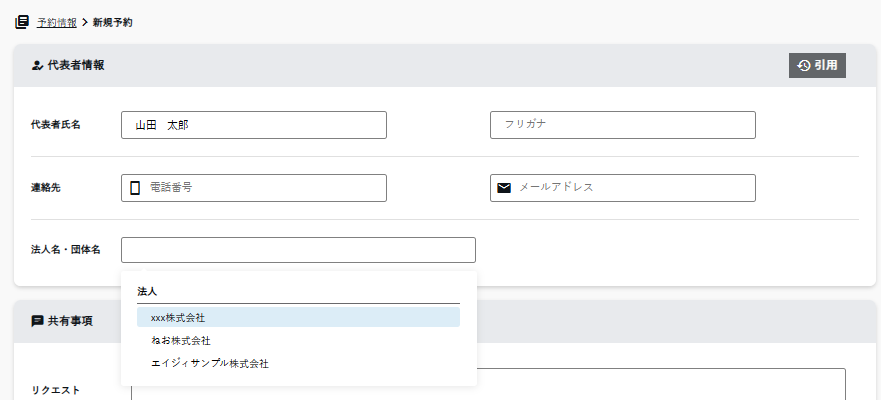
Task: Click the person icon beside 代表者情報
Action: point(37,65)
